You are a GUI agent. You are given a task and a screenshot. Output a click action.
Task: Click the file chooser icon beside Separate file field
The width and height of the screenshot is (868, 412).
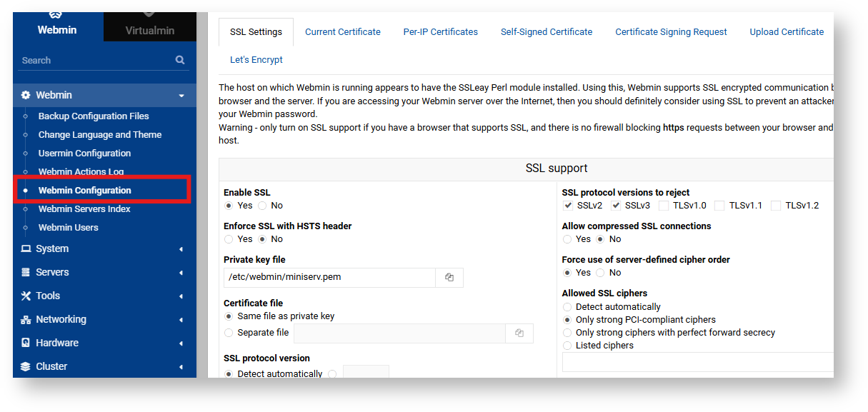click(519, 333)
